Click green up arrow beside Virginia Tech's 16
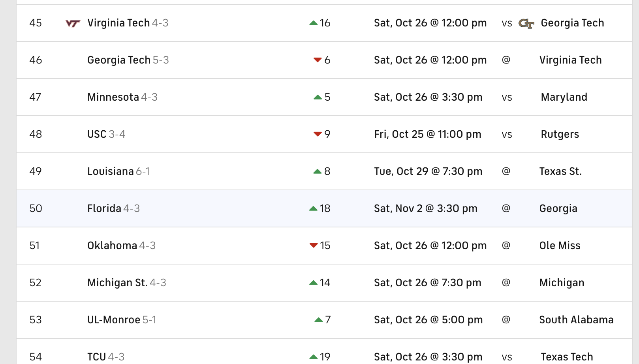This screenshot has width=639, height=364. (314, 23)
